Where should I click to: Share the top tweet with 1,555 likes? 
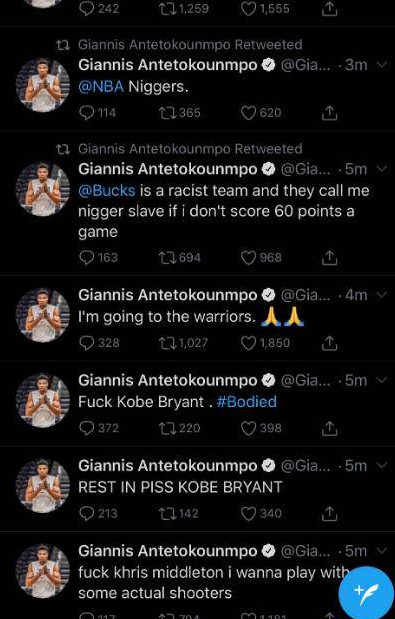pyautogui.click(x=329, y=9)
